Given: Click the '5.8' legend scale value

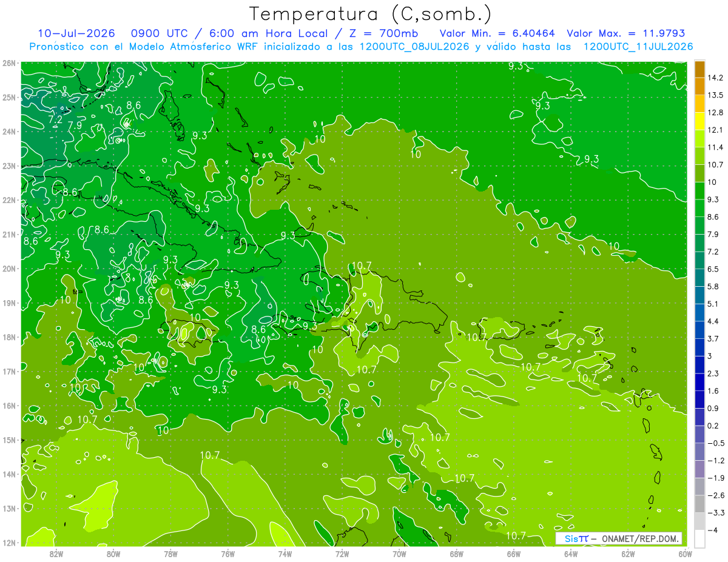Looking at the screenshot, I should [x=713, y=286].
